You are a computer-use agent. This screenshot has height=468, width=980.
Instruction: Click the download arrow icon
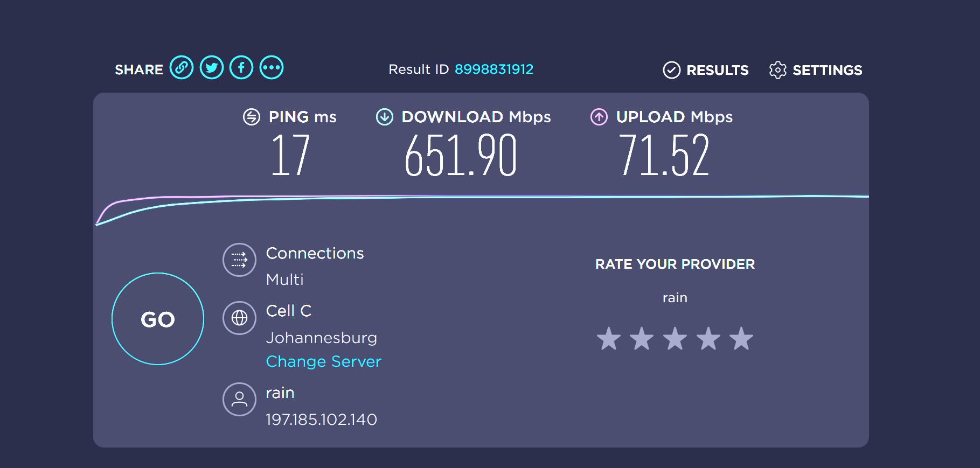(x=385, y=117)
